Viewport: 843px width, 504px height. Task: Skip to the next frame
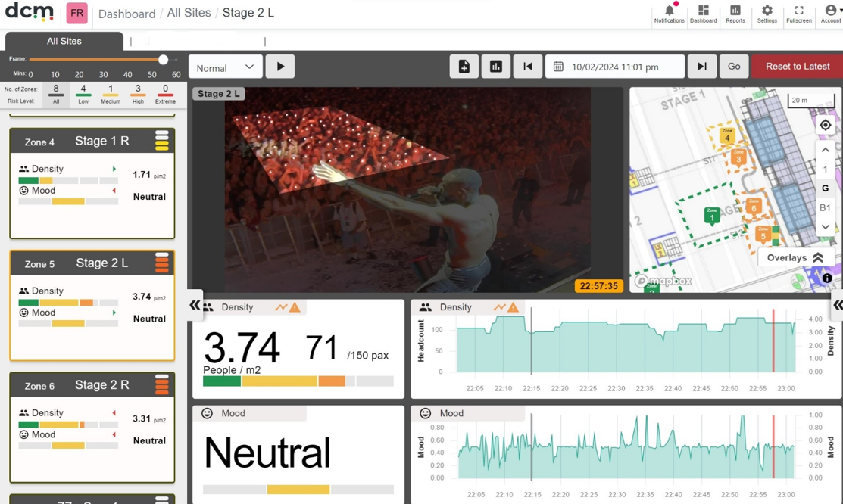coord(701,67)
